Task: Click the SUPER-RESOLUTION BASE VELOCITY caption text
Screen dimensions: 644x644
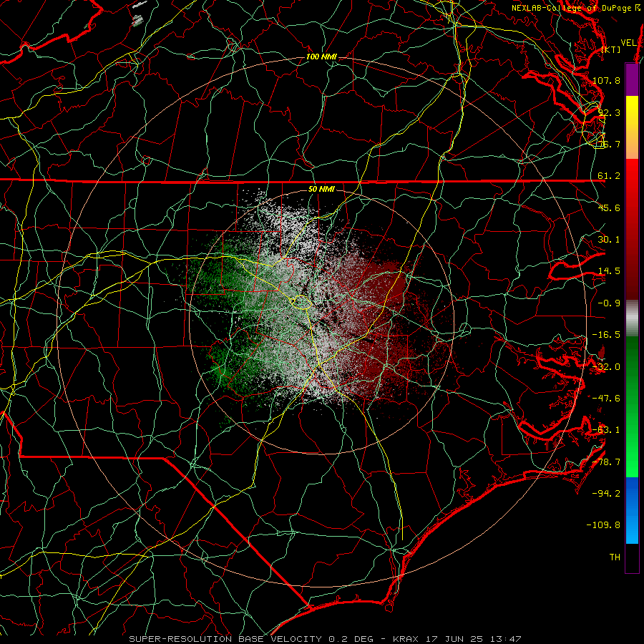Action: point(225,639)
